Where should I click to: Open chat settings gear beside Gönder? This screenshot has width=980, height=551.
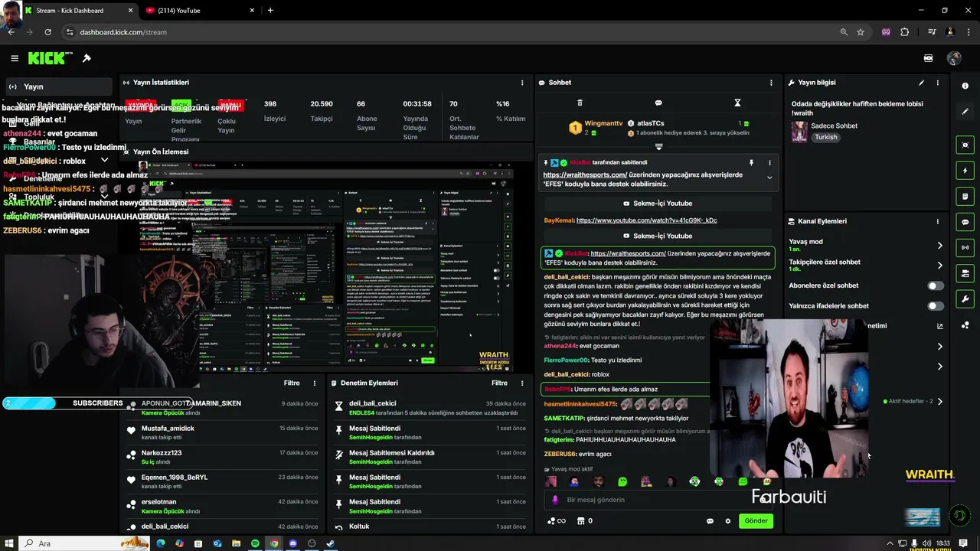(x=728, y=521)
